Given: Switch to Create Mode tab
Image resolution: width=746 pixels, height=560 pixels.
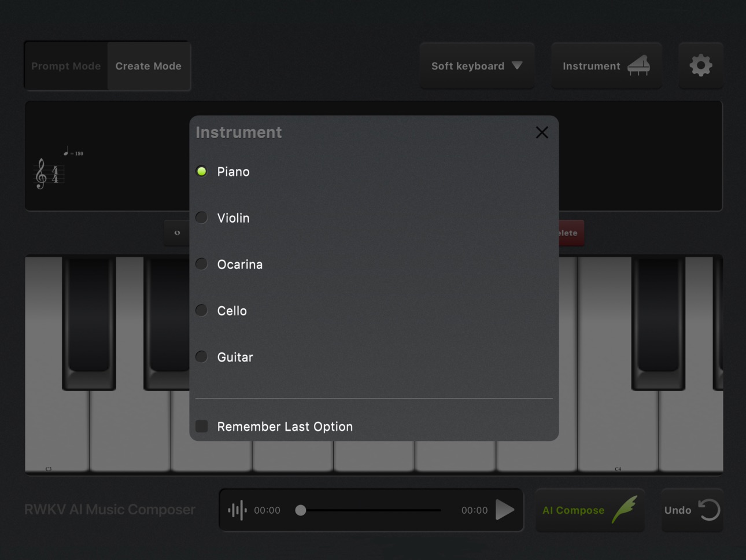Looking at the screenshot, I should (149, 66).
